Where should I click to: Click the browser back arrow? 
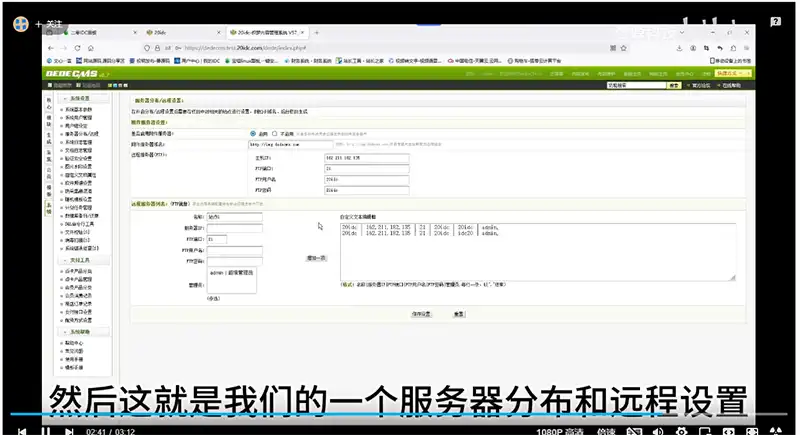pyautogui.click(x=50, y=46)
